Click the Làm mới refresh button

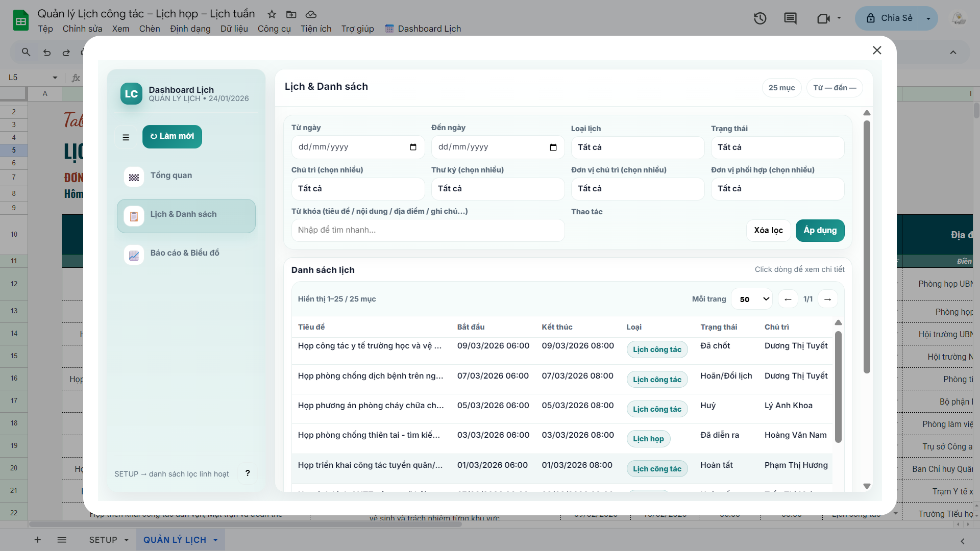coord(172,136)
